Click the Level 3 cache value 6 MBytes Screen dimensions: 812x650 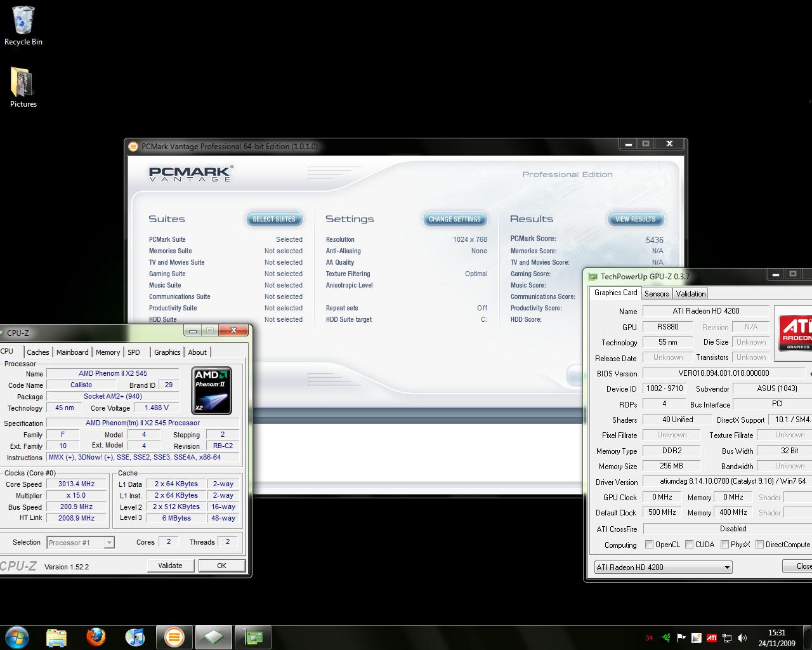(x=176, y=519)
